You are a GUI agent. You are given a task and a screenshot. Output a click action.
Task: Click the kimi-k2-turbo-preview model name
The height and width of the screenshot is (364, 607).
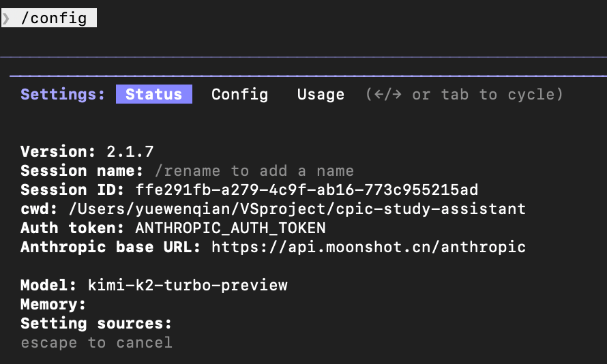pyautogui.click(x=188, y=285)
